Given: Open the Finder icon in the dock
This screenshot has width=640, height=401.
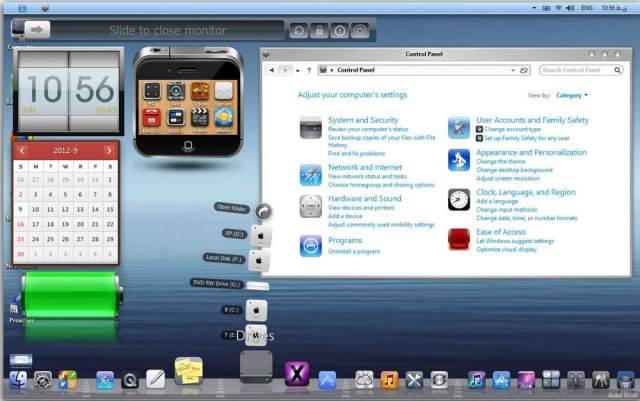Looking at the screenshot, I should click(18, 379).
